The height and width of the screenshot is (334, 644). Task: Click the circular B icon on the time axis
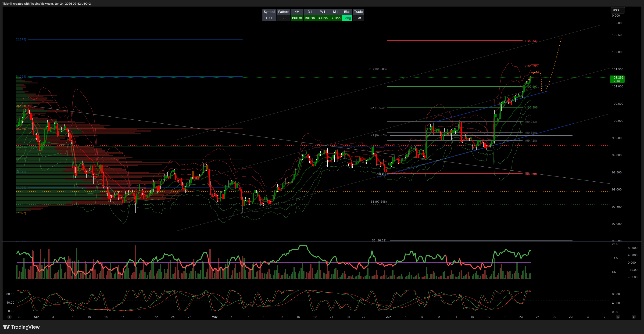coord(634,317)
